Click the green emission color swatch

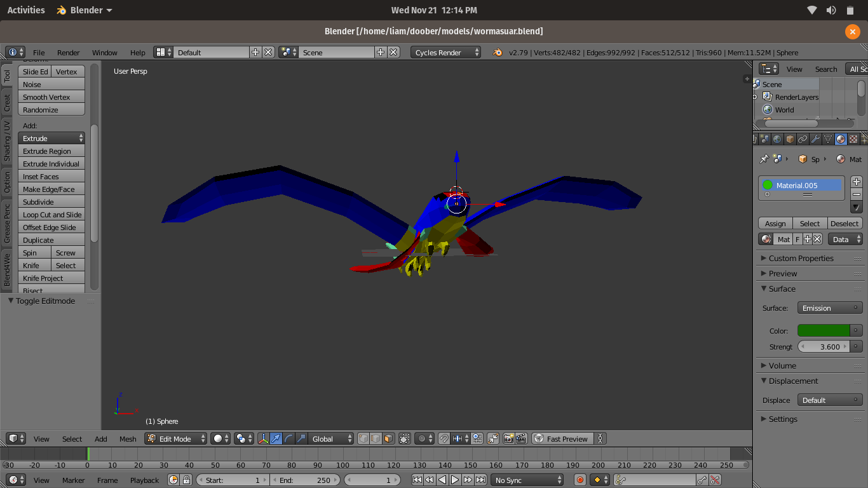(x=824, y=331)
